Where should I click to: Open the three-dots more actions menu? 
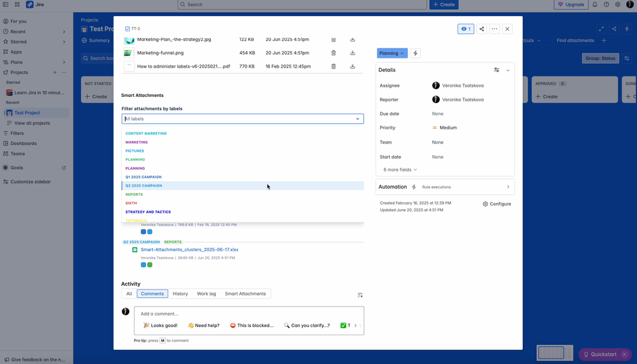tap(494, 29)
